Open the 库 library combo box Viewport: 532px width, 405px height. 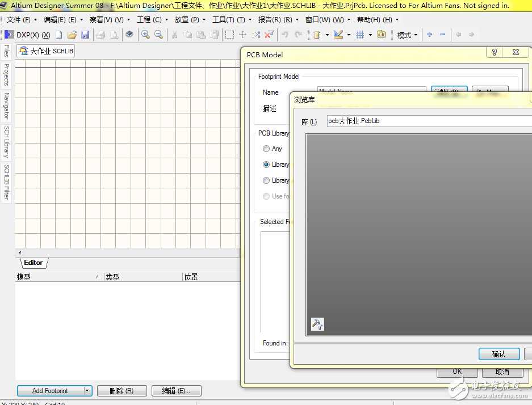(429, 121)
